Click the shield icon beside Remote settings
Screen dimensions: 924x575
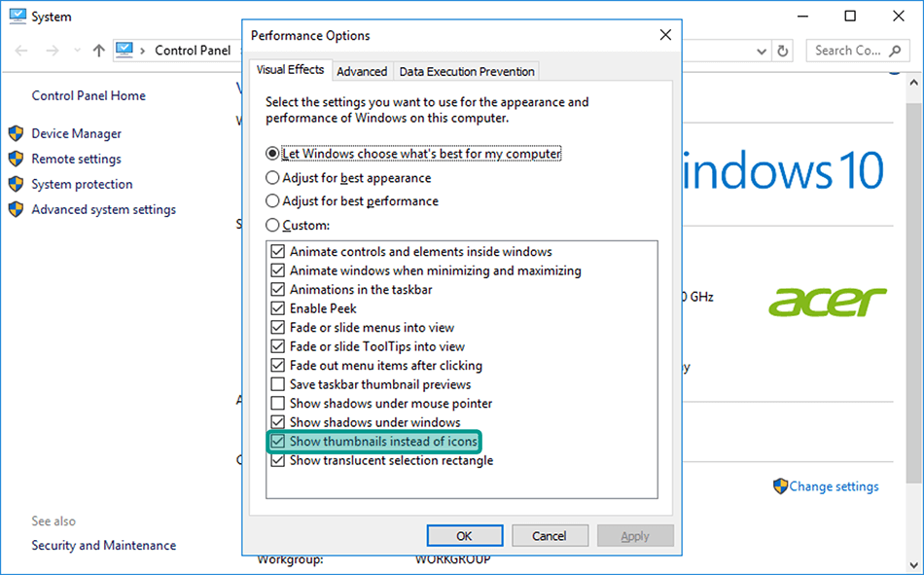[16, 159]
